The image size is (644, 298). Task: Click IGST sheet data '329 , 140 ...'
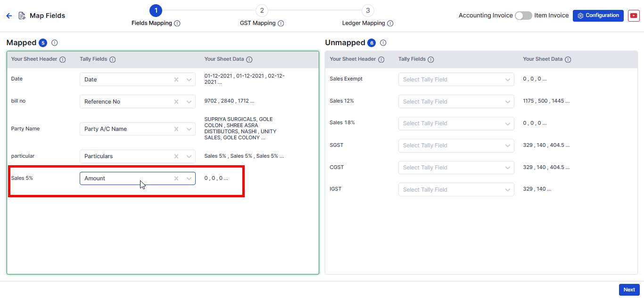[x=537, y=189]
